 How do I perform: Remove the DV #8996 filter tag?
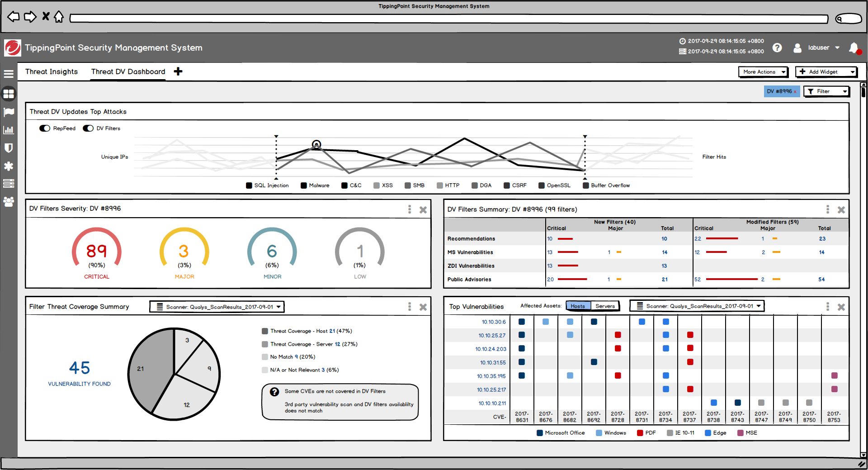click(795, 92)
